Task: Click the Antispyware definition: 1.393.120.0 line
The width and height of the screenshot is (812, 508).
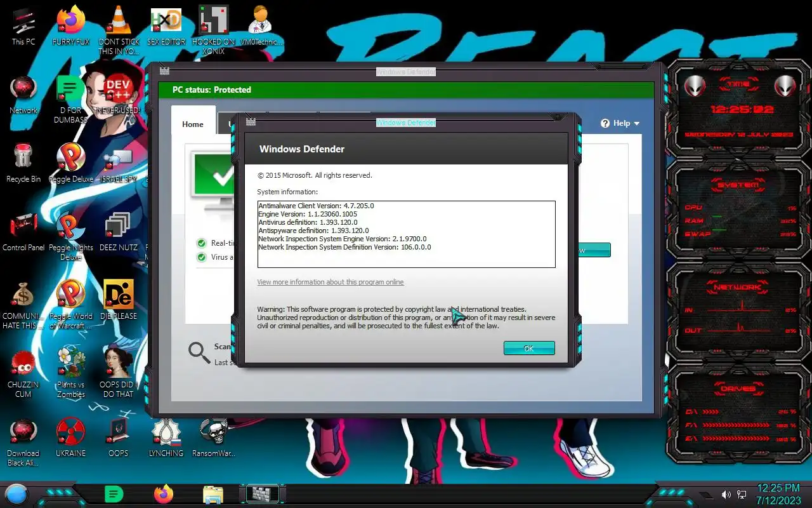Action: coord(313,231)
